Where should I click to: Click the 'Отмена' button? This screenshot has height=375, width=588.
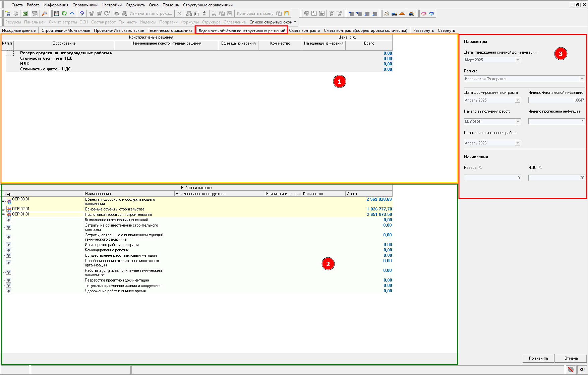tap(571, 358)
